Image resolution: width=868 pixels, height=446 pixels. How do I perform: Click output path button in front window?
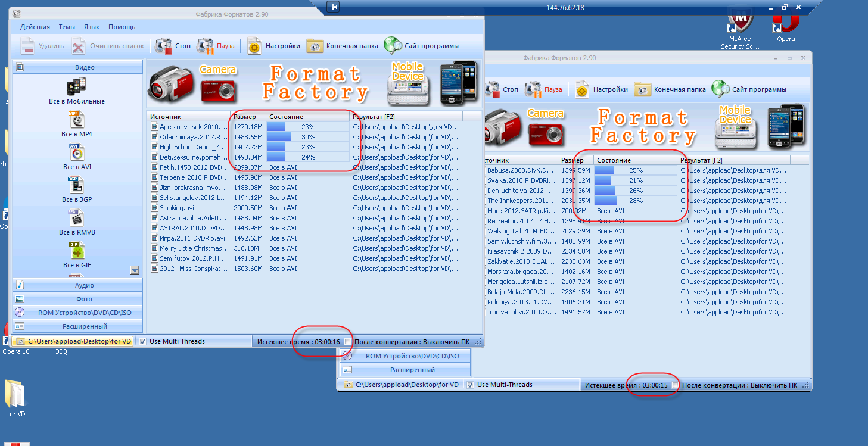pos(73,341)
